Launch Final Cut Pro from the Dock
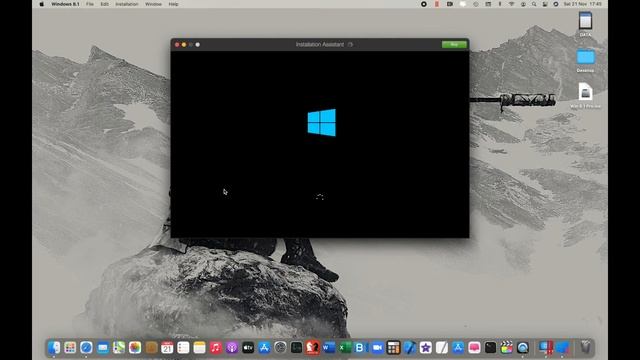 tap(507, 347)
